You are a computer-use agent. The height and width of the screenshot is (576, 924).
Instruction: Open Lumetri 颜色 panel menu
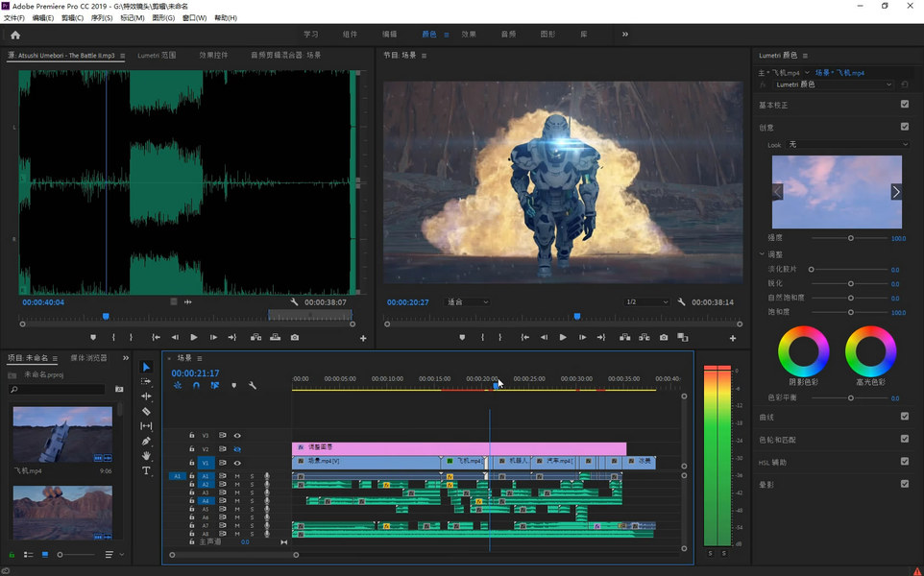pyautogui.click(x=805, y=56)
